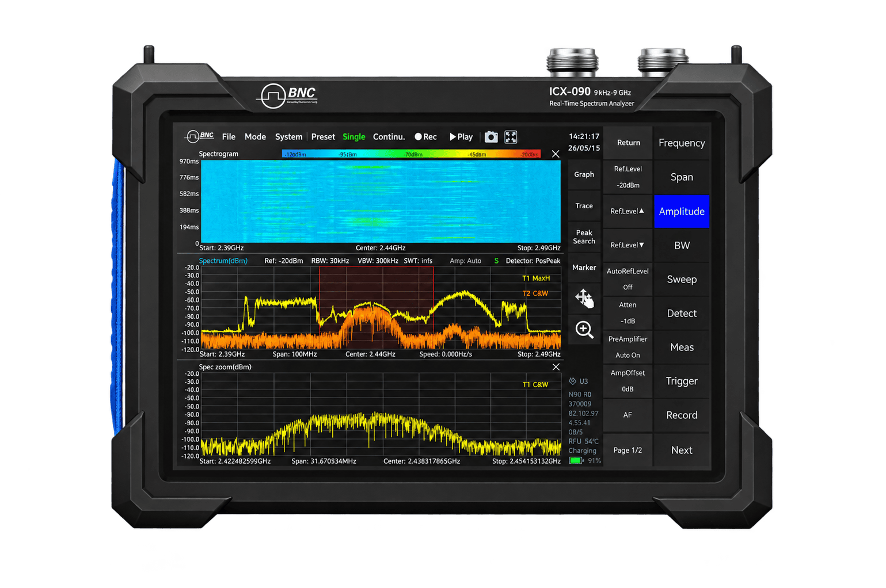Select the Detect tab

pos(682,313)
